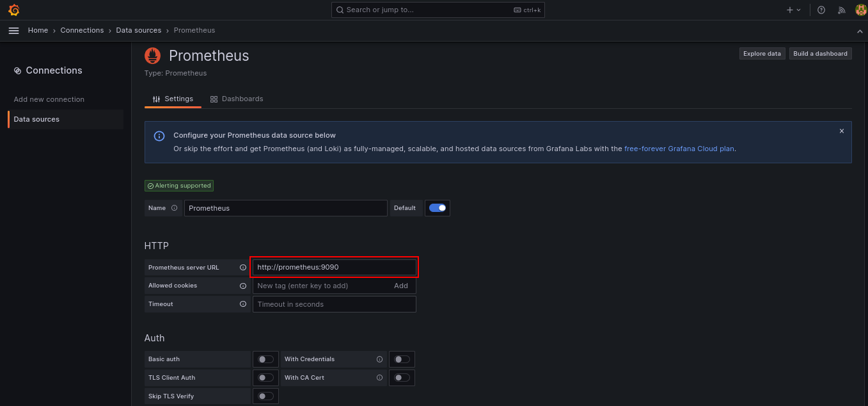Click info icon for Allowed cookies
This screenshot has width=868, height=406.
tap(243, 286)
